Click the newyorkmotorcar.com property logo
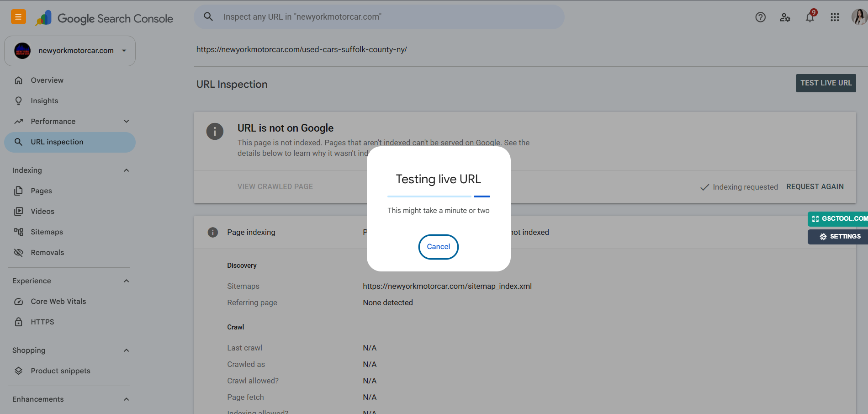The width and height of the screenshot is (868, 414). 22,51
